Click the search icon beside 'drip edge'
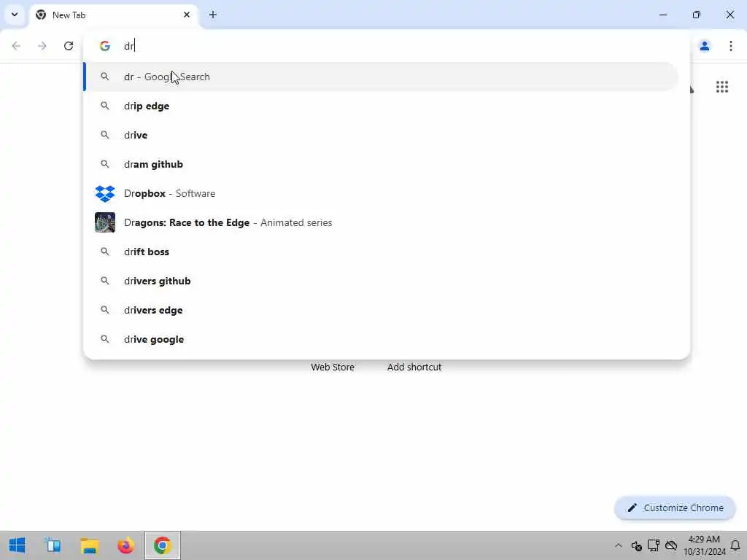 click(105, 106)
